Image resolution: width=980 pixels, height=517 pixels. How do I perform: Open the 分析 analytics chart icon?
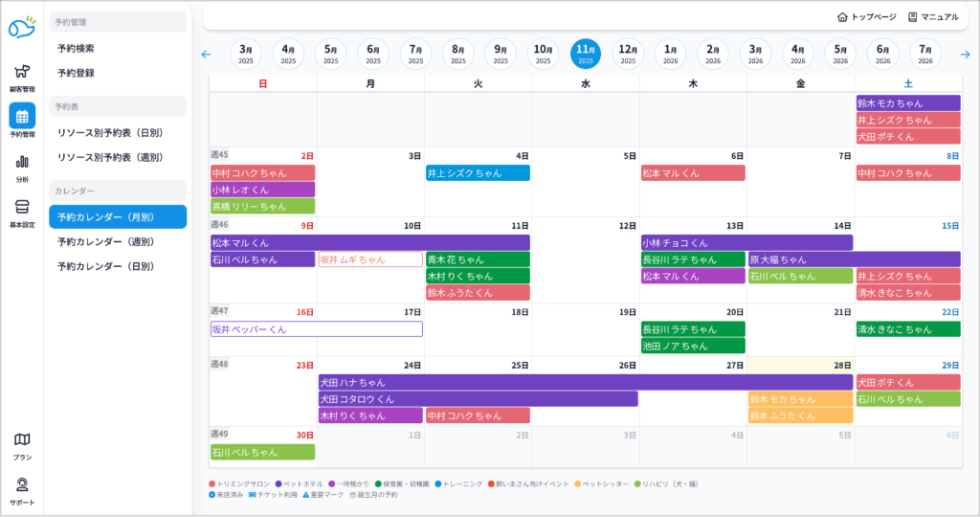click(22, 162)
